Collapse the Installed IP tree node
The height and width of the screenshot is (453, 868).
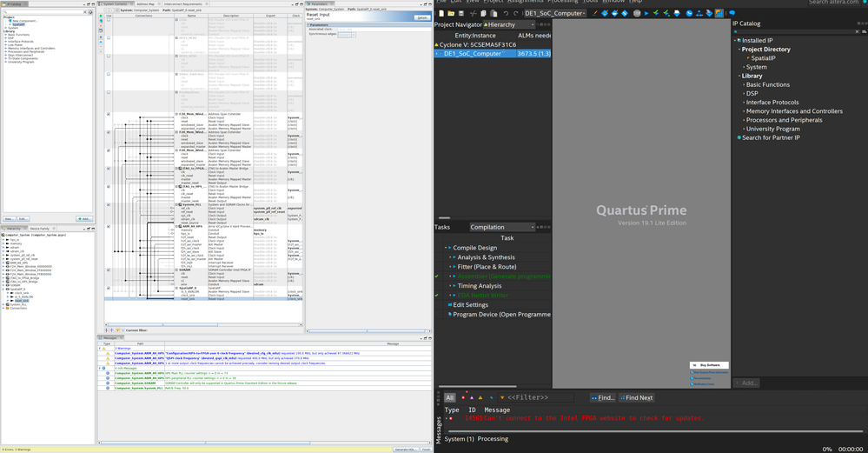coord(735,40)
